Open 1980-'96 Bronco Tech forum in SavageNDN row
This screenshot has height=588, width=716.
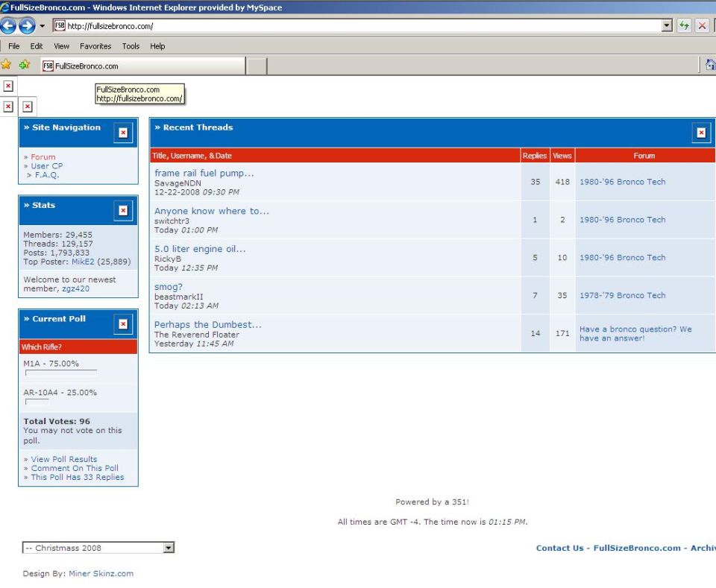[622, 182]
